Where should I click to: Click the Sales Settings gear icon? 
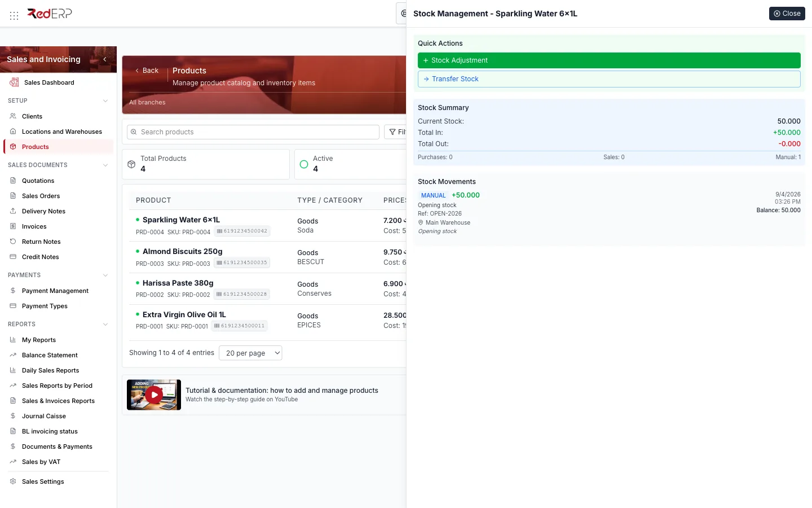pos(13,481)
